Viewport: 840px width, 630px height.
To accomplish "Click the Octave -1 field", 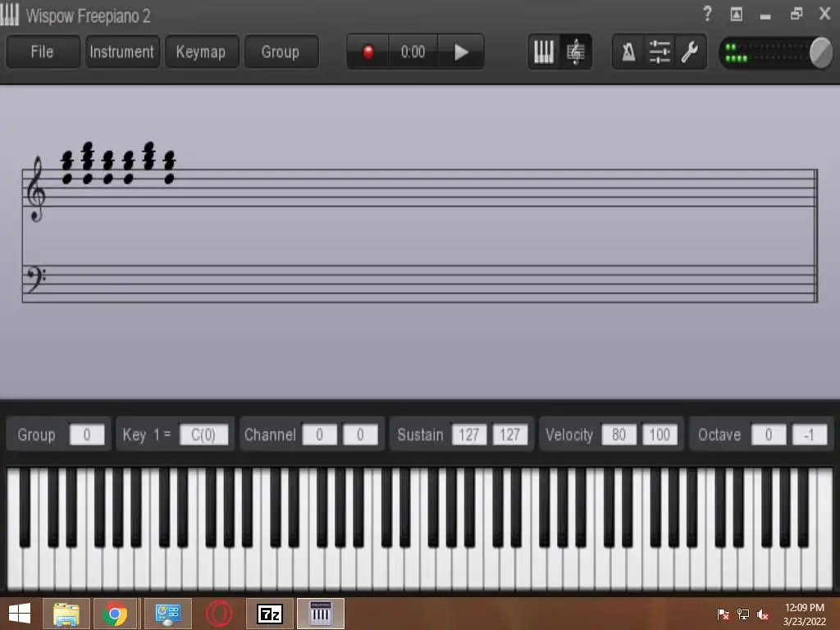I will [810, 435].
